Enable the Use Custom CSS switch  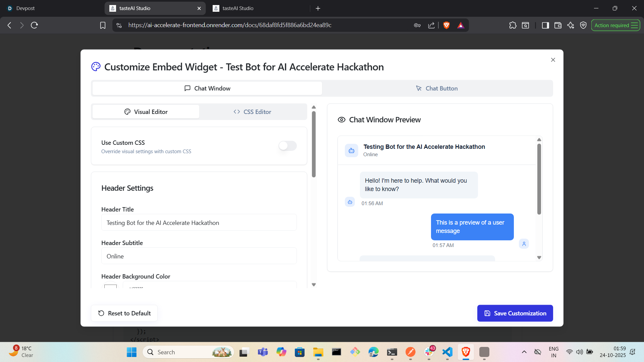coord(287,146)
